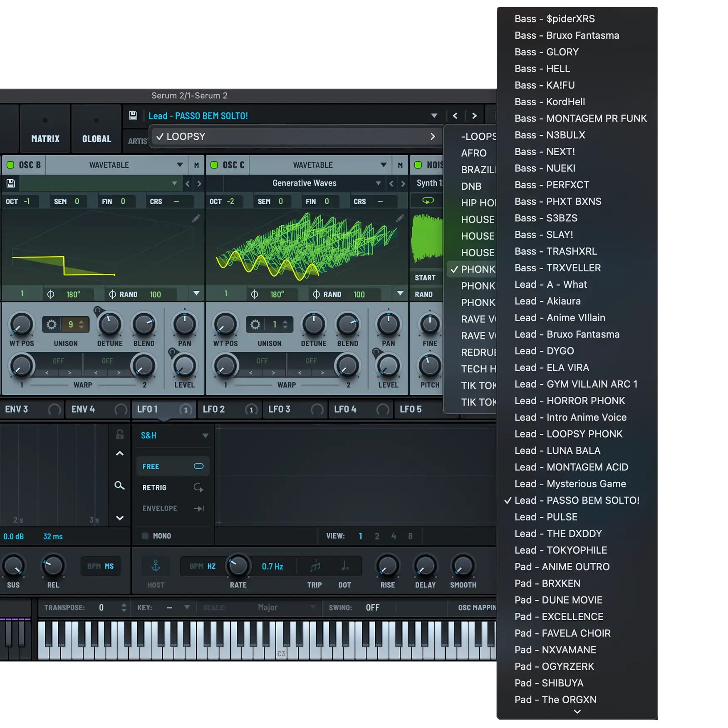This screenshot has height=728, width=728.
Task: Click the LFO lock icon
Action: pyautogui.click(x=120, y=434)
